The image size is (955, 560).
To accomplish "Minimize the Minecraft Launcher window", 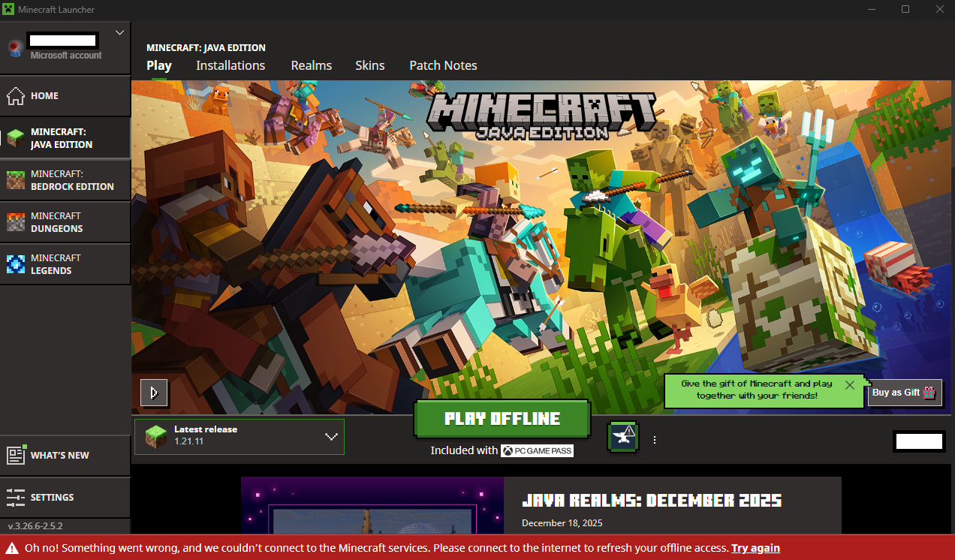I will coord(872,9).
